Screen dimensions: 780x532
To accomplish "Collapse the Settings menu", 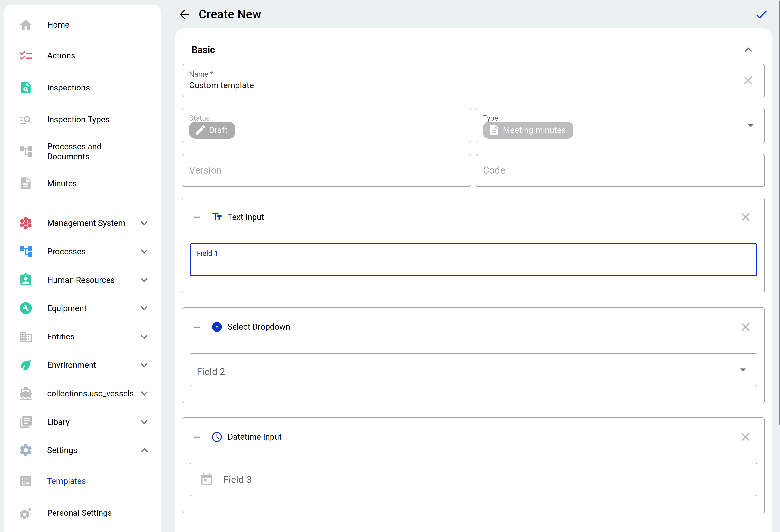I will click(x=144, y=450).
